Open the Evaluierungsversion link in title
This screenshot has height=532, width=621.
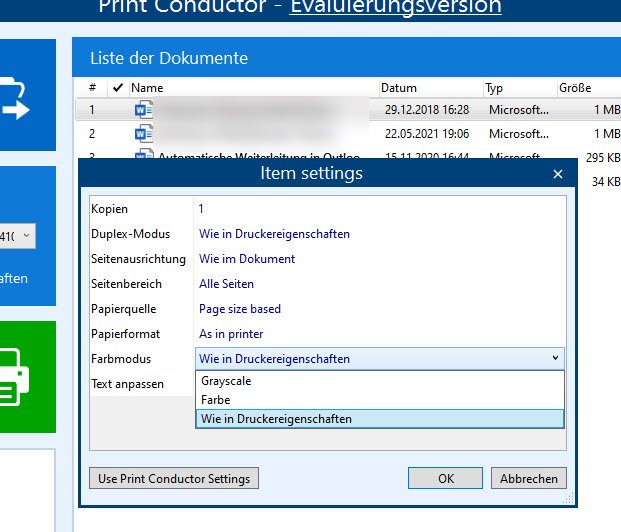(x=396, y=6)
